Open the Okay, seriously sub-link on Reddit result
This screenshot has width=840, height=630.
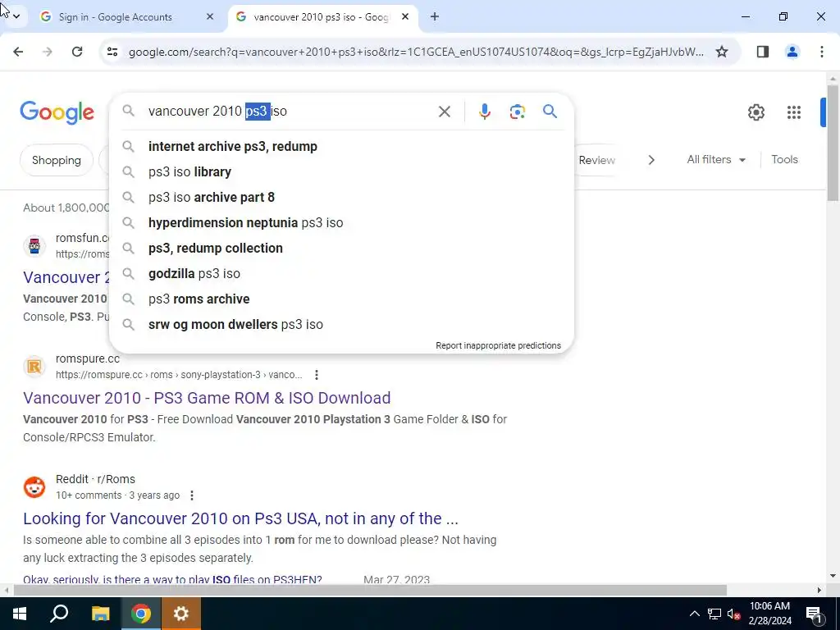[172, 580]
